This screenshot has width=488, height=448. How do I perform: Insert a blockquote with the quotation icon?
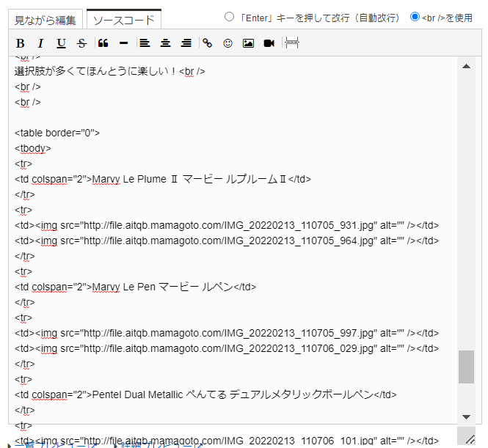point(103,43)
